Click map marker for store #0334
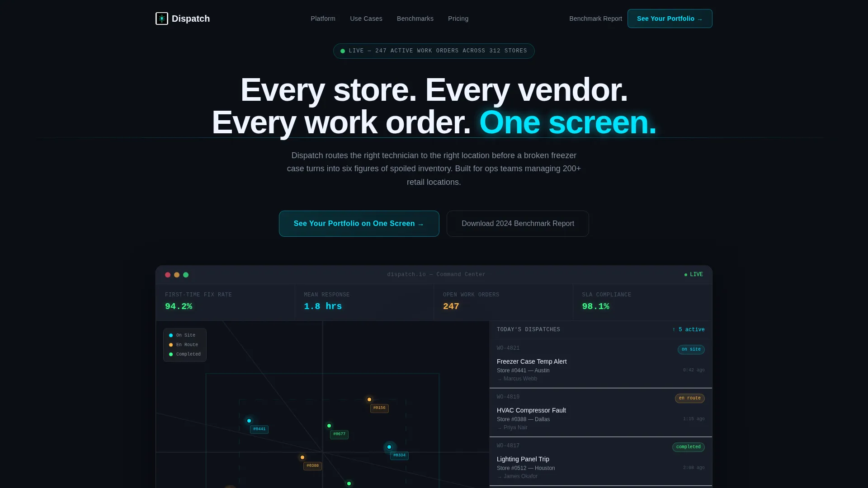The height and width of the screenshot is (488, 868). (x=389, y=447)
